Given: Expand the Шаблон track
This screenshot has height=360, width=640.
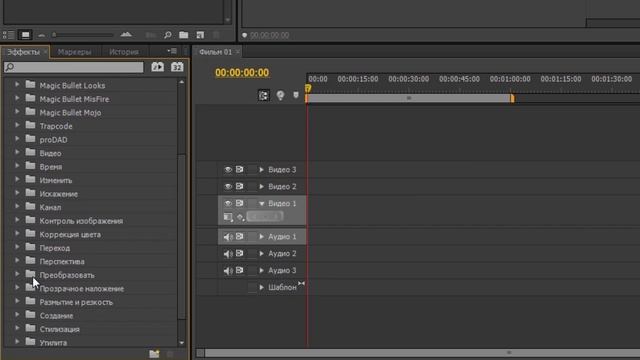Looking at the screenshot, I should pyautogui.click(x=262, y=287).
